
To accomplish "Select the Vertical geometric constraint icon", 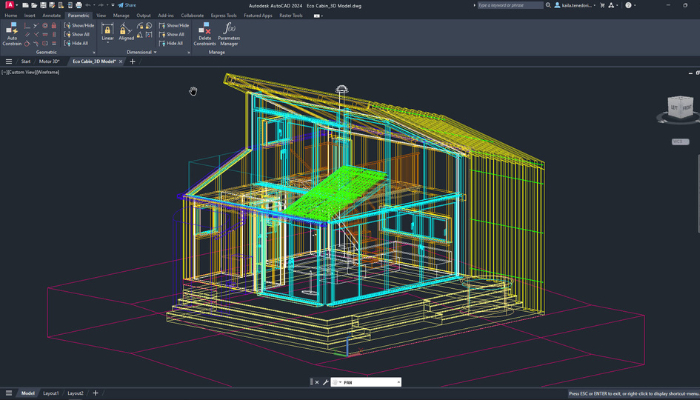I will [54, 34].
